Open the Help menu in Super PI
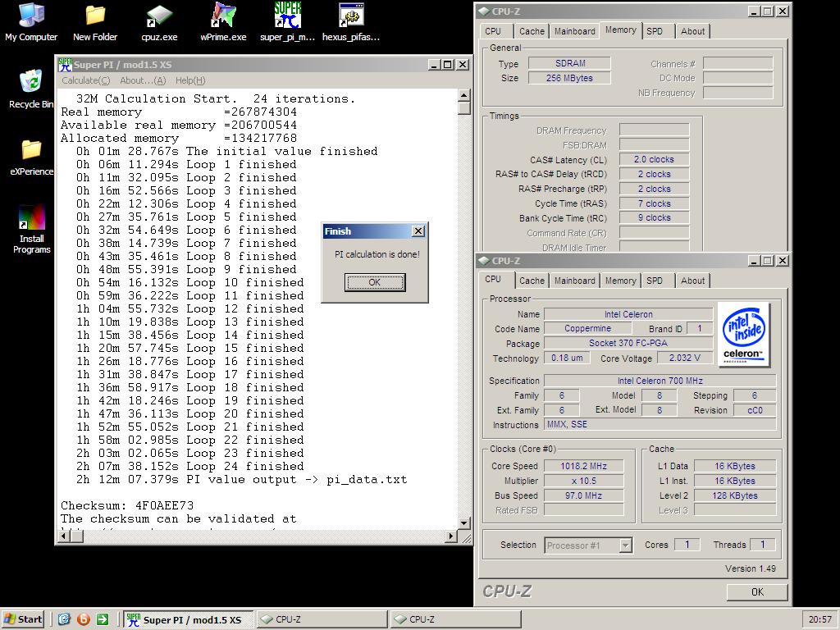840x630 pixels. coord(190,80)
